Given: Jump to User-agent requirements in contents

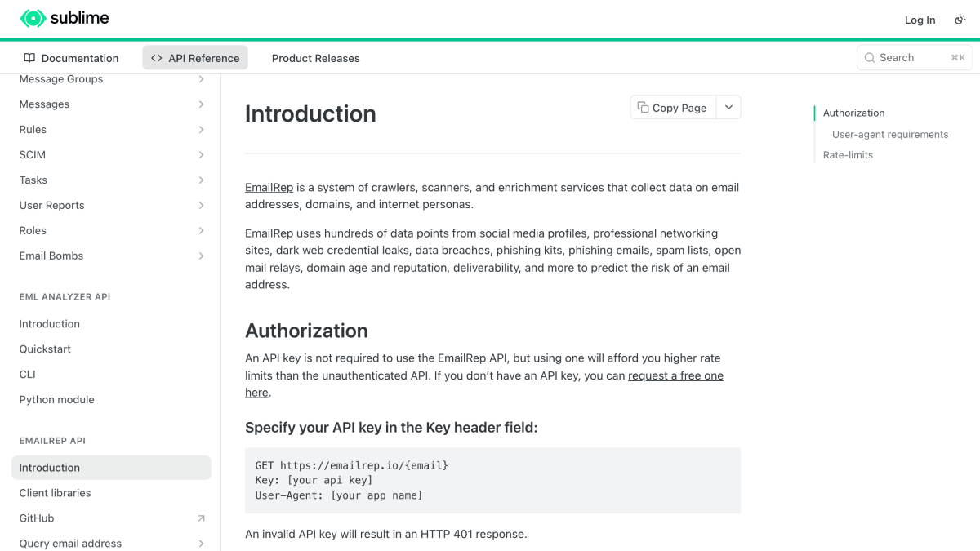Looking at the screenshot, I should (x=890, y=134).
